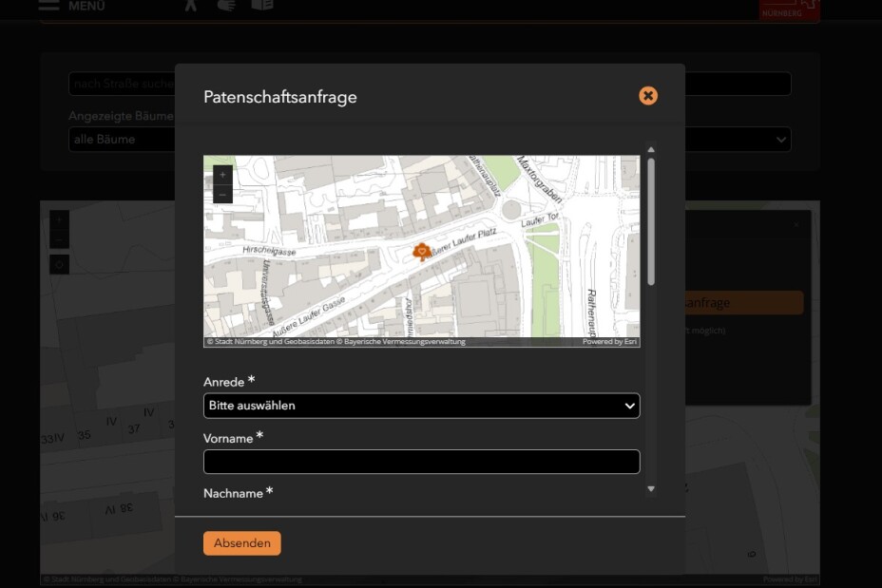Click the hearing assistance ear icon in header
882x588 pixels.
pos(225,6)
